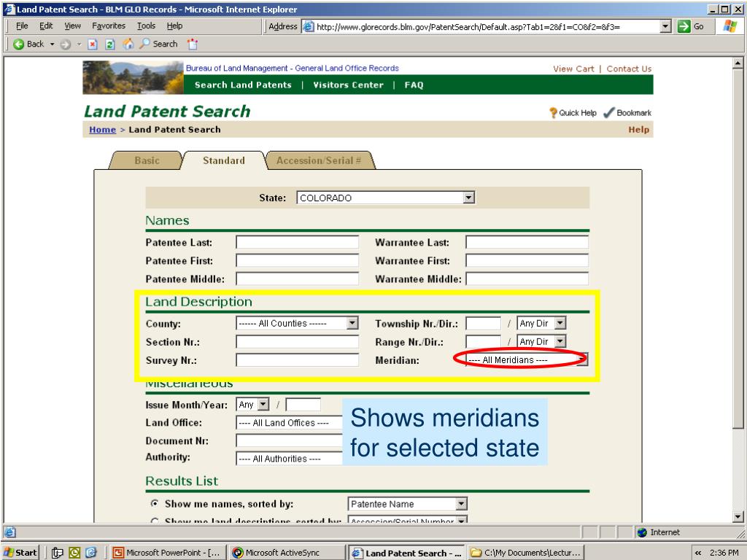Screen dimensions: 747x560
Task: Expand hidden system tray icons chevron
Action: pyautogui.click(x=698, y=553)
